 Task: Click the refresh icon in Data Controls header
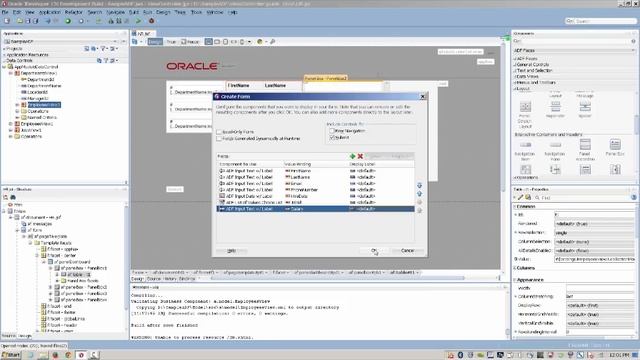(x=99, y=60)
